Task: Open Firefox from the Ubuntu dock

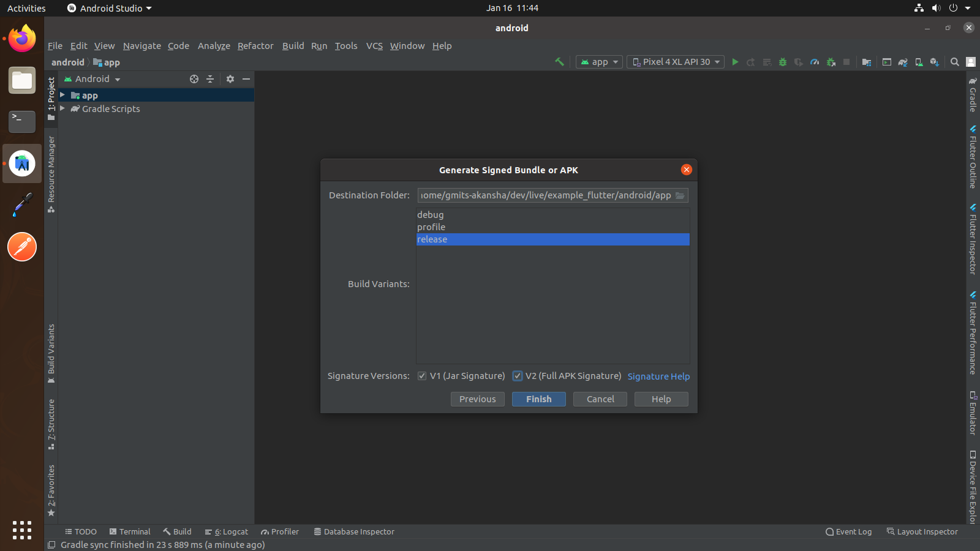Action: pos(22,39)
